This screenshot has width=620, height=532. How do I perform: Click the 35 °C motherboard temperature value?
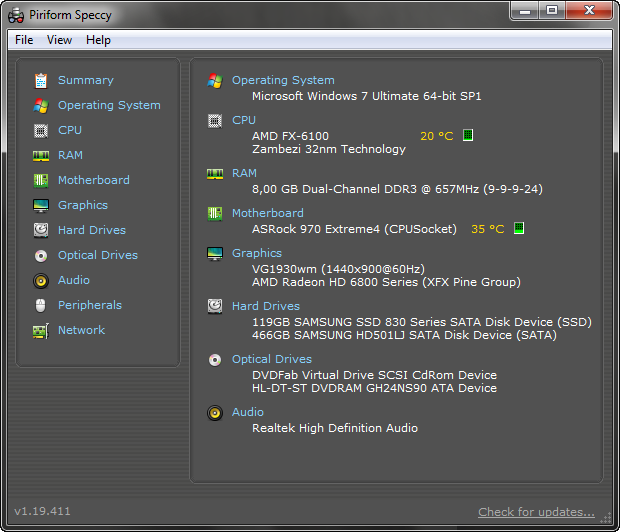pos(488,229)
